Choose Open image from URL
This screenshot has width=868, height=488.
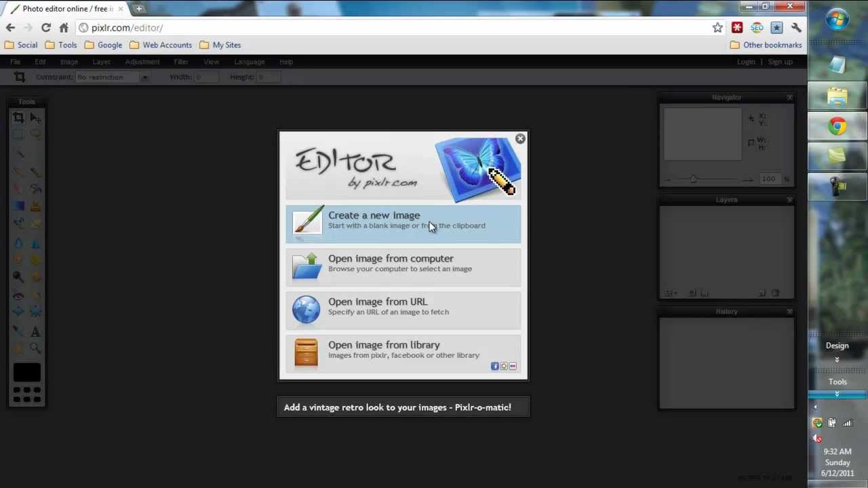[x=403, y=310]
